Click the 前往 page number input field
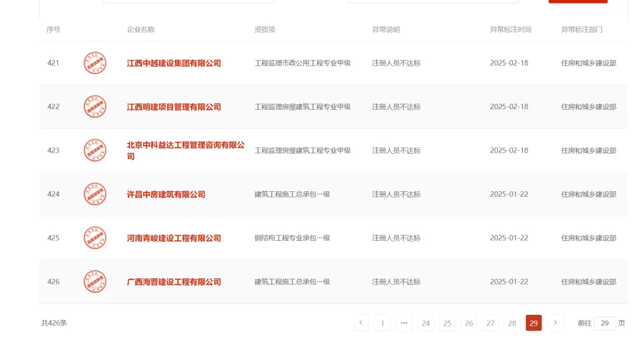Viewport: 644px width, 341px height. click(605, 323)
